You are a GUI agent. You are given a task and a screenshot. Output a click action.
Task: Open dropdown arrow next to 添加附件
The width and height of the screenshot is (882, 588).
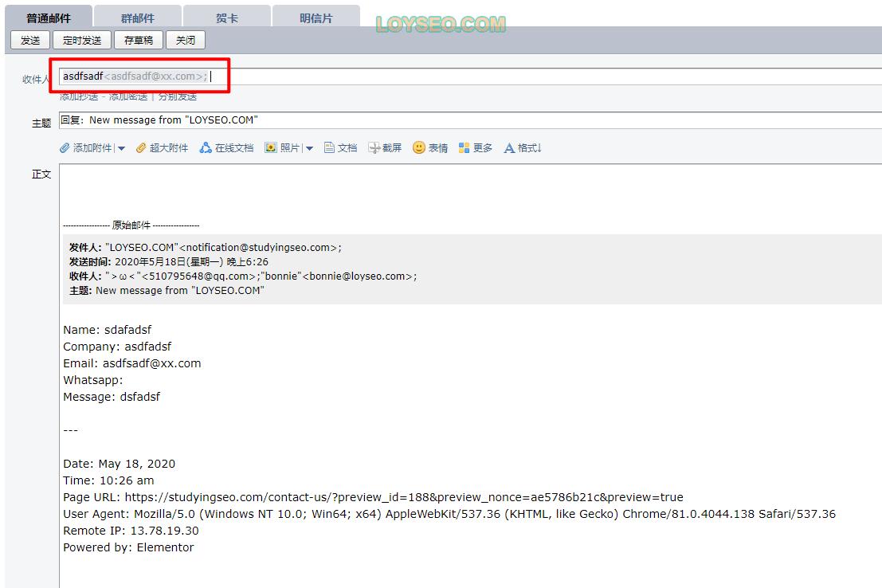pos(121,148)
